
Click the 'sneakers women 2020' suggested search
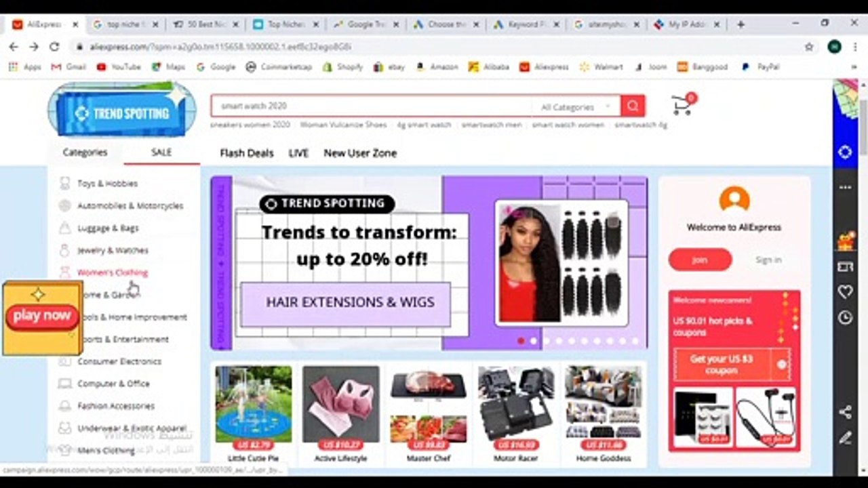click(x=250, y=125)
